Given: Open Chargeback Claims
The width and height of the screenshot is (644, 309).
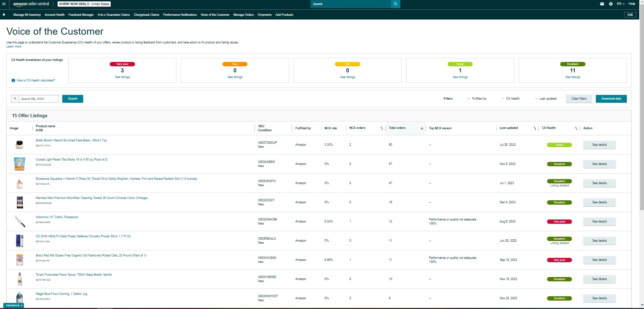Looking at the screenshot, I should pos(146,15).
